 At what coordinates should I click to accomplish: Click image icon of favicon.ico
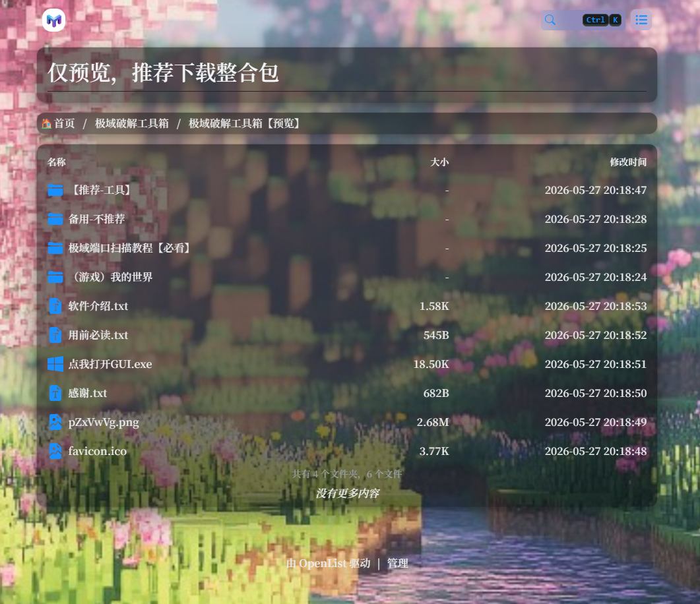click(55, 451)
